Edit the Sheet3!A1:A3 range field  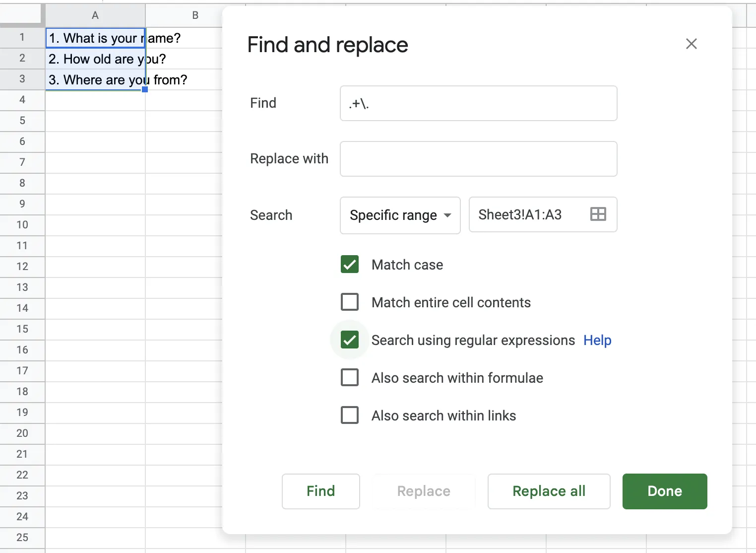(x=526, y=214)
